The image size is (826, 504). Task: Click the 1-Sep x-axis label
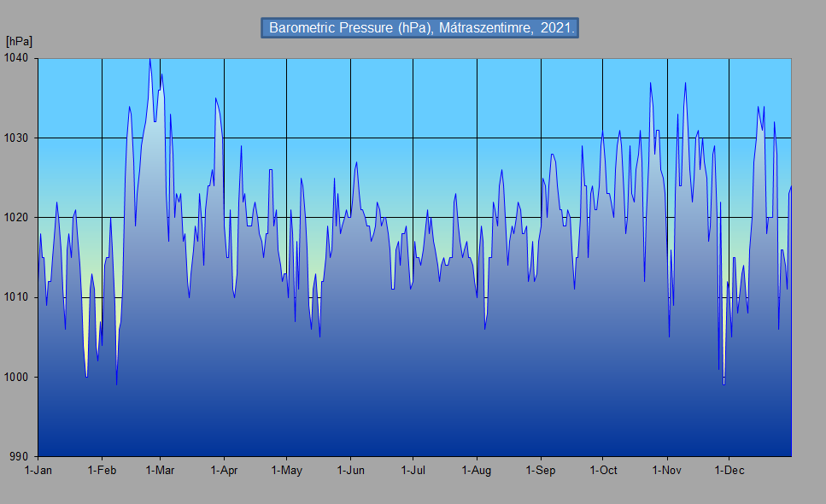(x=540, y=470)
